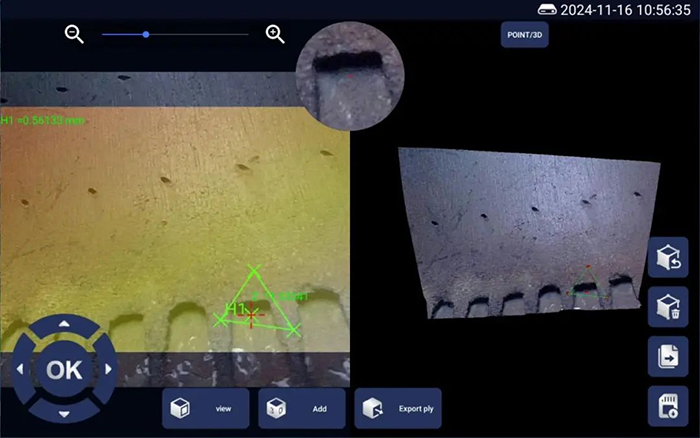Click the H1 measurement crosshair marker
The width and height of the screenshot is (700, 438).
251,313
